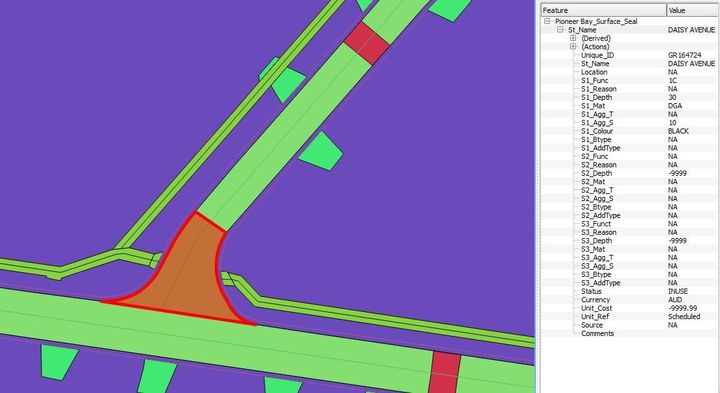Collapse the Pioneer Bay_Surface_Seal tree node

(547, 21)
